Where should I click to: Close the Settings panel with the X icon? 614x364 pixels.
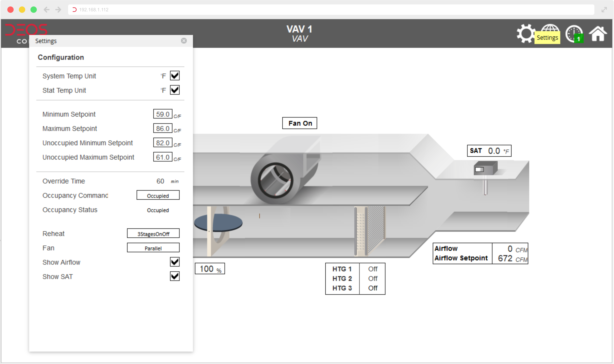[184, 41]
